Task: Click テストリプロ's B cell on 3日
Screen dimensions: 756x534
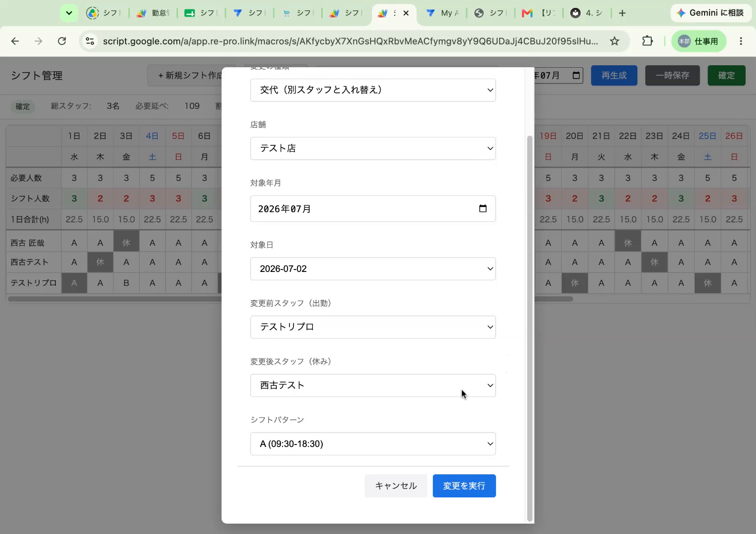Action: click(x=126, y=283)
